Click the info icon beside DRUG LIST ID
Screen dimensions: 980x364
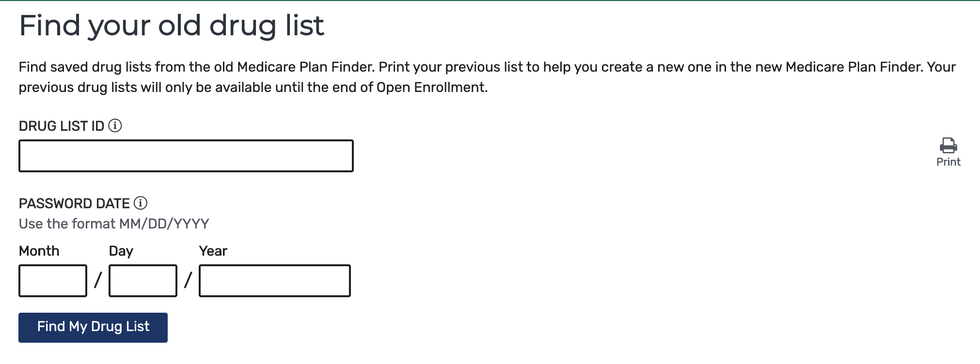pyautogui.click(x=115, y=126)
